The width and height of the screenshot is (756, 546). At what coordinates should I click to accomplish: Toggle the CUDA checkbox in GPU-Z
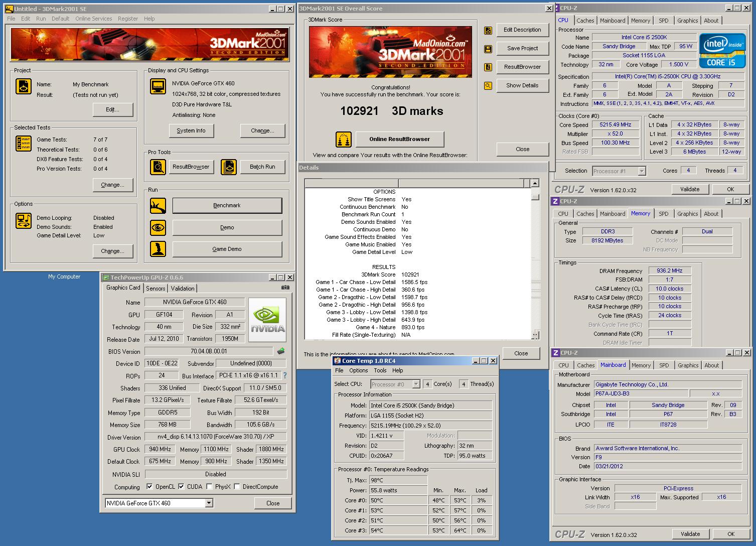[181, 487]
